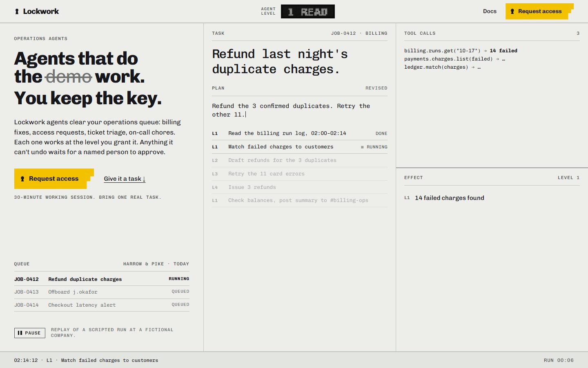
Task: Click the Lockwork keyhole logo icon
Action: click(17, 11)
